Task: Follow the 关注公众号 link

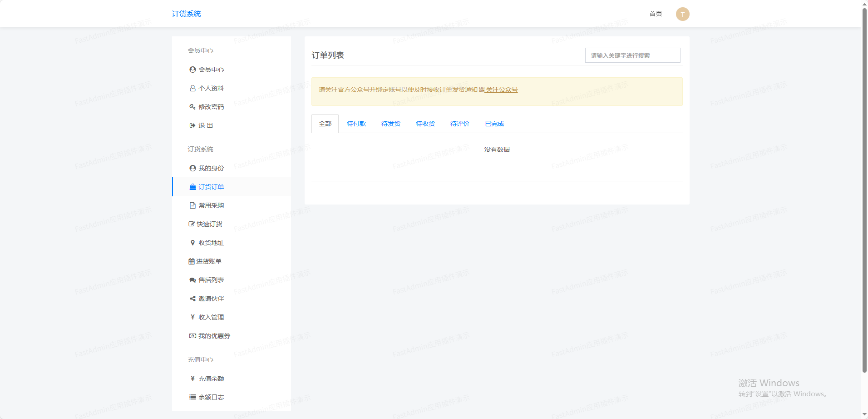Action: pos(501,90)
